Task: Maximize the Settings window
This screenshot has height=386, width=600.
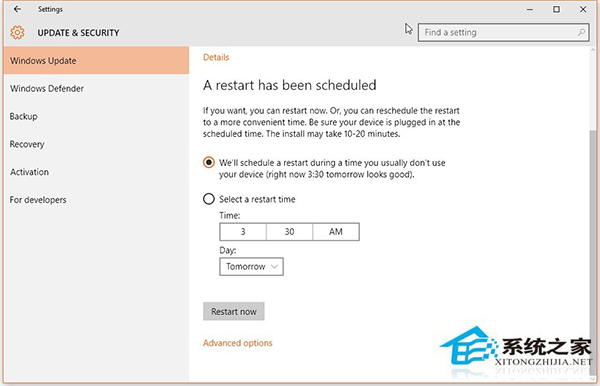Action: 556,9
